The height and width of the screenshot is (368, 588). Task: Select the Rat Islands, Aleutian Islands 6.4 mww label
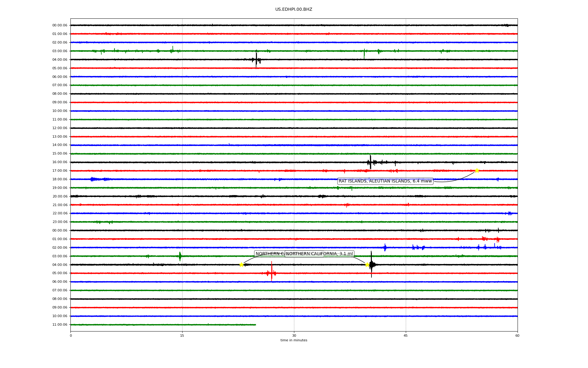point(385,181)
